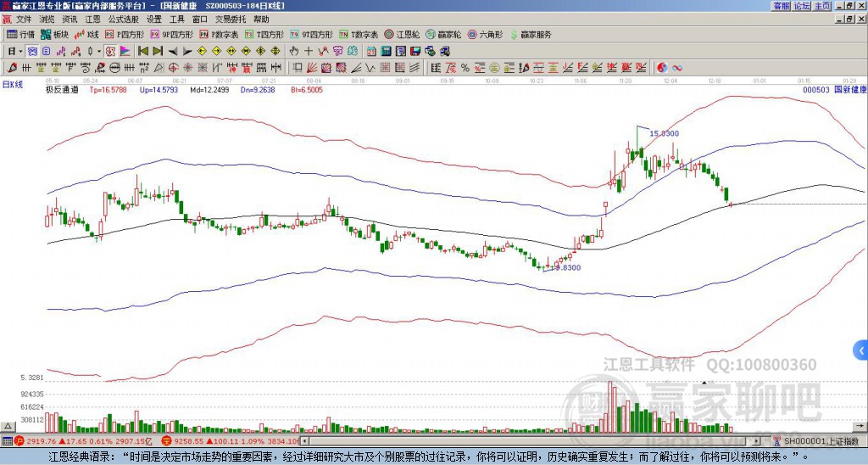This screenshot has height=465, width=868.
Task: Open the P四方形 tool
Action: [125, 34]
